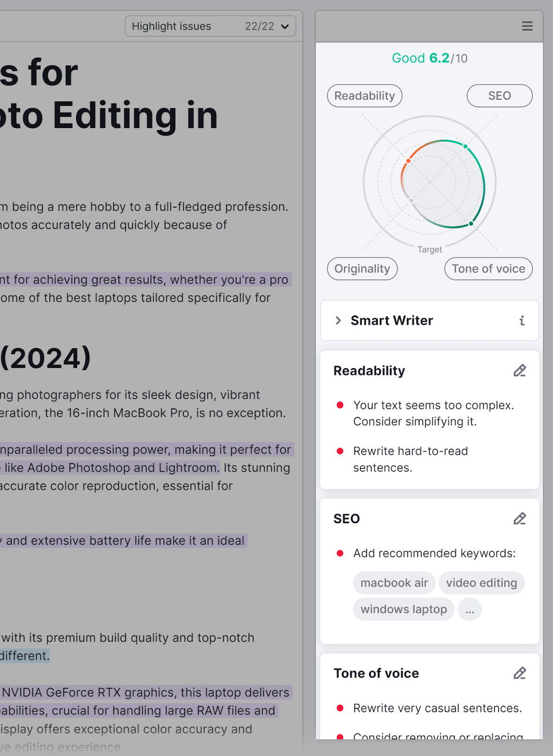
Task: Click 'Your text seems too complex' suggestion
Action: tap(433, 413)
